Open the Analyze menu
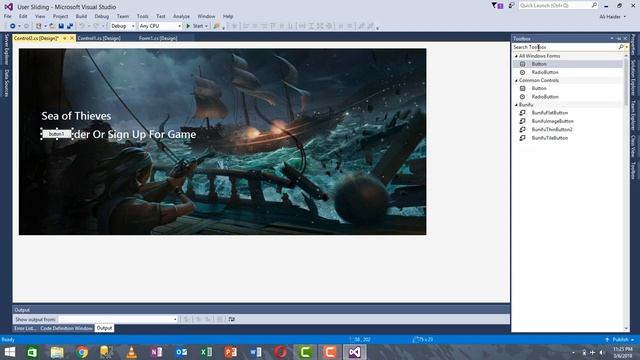The image size is (640, 360). pos(181,16)
